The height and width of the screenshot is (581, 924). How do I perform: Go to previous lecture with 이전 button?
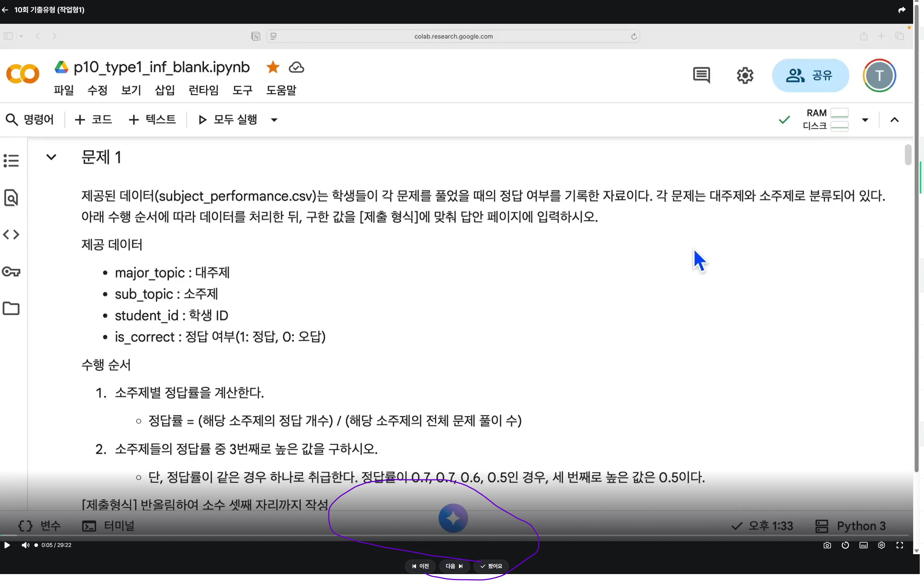[420, 566]
